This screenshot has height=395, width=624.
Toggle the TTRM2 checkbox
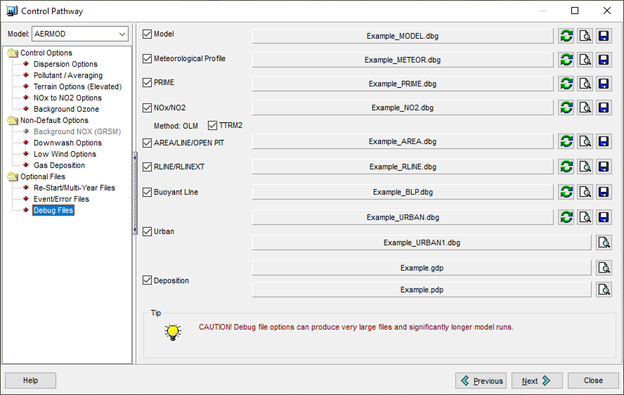(213, 126)
